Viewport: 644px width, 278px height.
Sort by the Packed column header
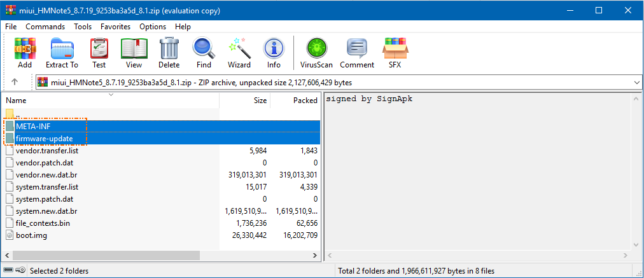(295, 101)
